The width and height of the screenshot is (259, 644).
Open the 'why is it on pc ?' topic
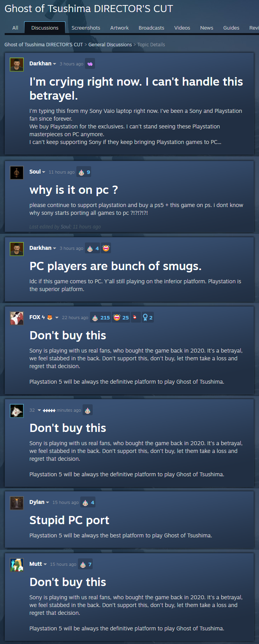[74, 190]
